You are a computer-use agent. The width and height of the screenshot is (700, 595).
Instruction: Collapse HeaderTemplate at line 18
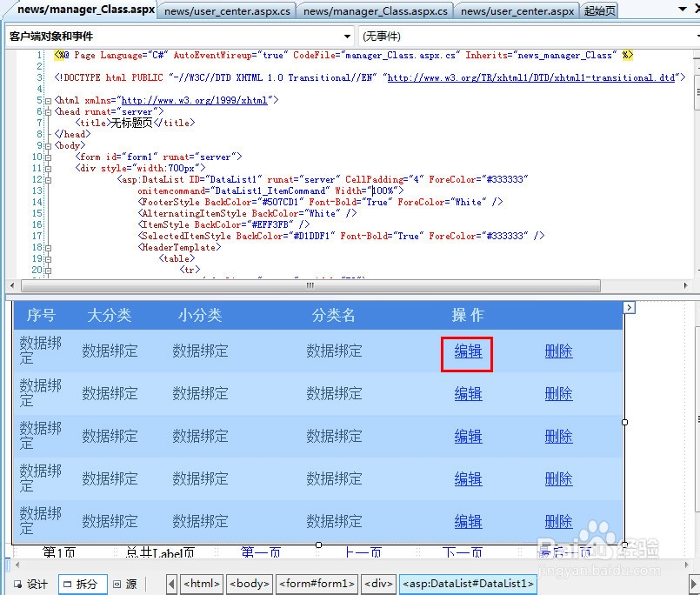[48, 248]
